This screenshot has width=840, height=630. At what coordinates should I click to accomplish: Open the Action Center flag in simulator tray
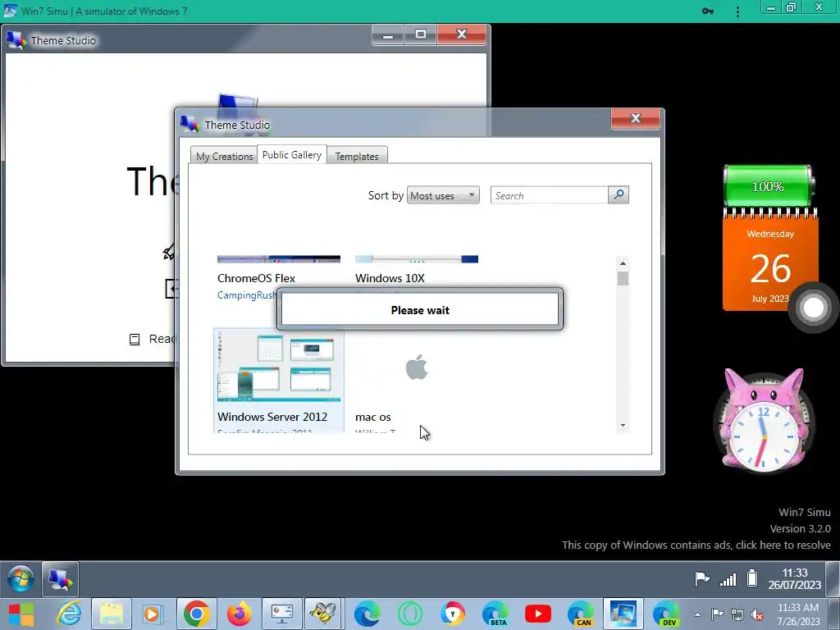pos(702,578)
